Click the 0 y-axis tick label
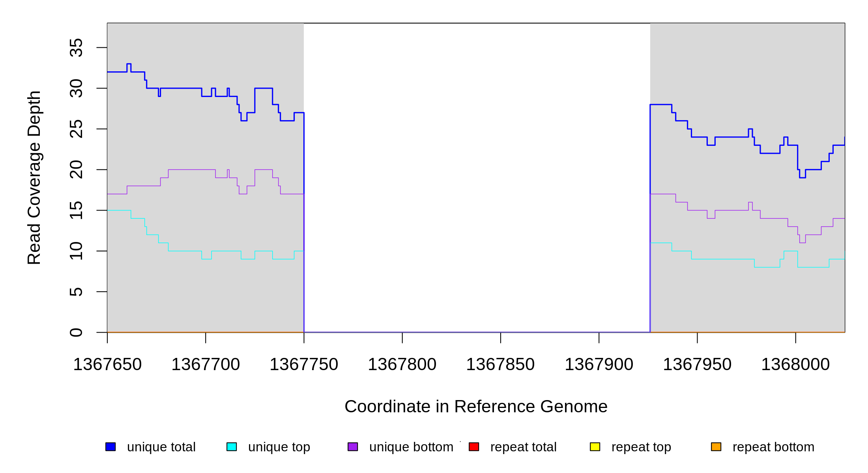The image size is (868, 473). point(76,332)
